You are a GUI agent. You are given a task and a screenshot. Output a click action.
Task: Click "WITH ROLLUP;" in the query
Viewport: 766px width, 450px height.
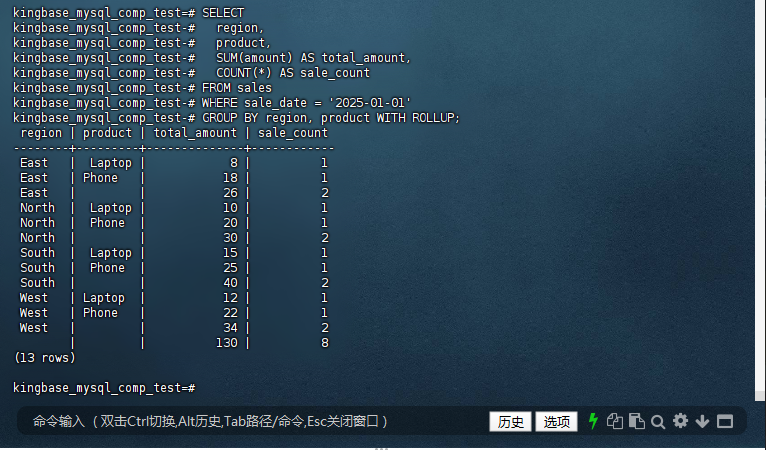[x=418, y=118]
